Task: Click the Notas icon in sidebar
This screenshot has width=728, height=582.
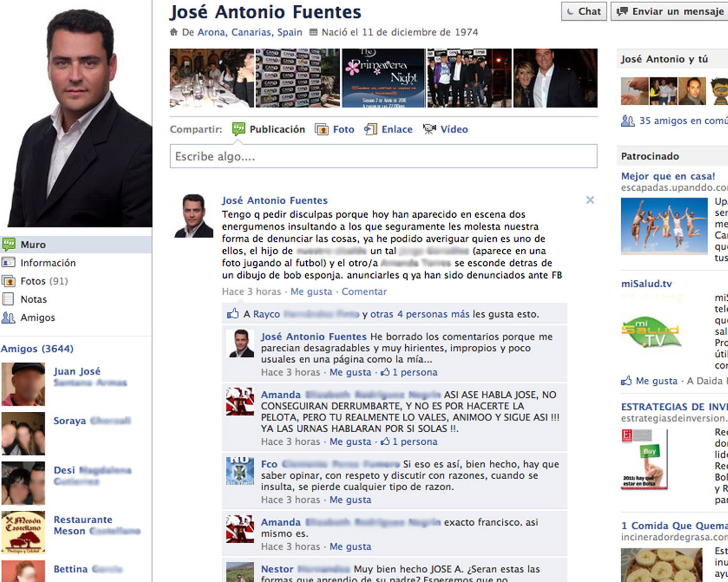Action: (x=8, y=299)
